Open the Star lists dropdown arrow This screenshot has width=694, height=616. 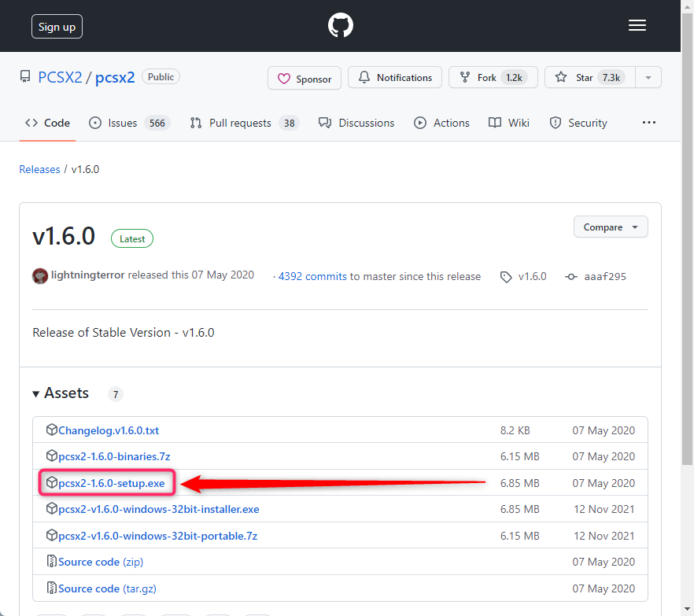pyautogui.click(x=648, y=77)
